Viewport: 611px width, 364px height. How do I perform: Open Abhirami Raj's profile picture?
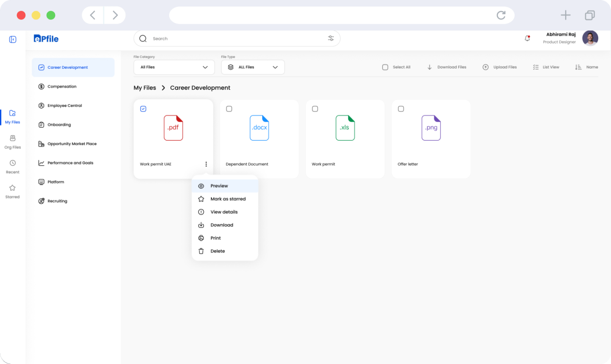[x=590, y=38]
